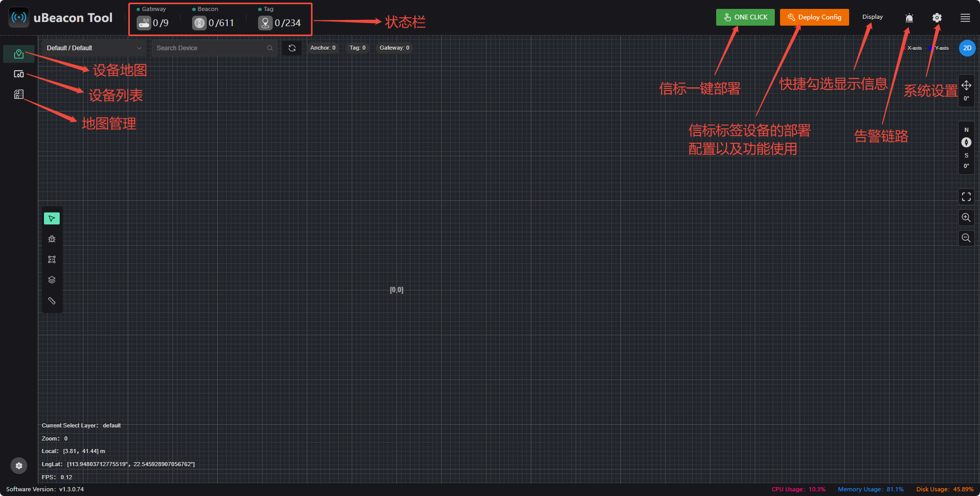The image size is (980, 496).
Task: Click the fullscreen map icon
Action: (966, 197)
